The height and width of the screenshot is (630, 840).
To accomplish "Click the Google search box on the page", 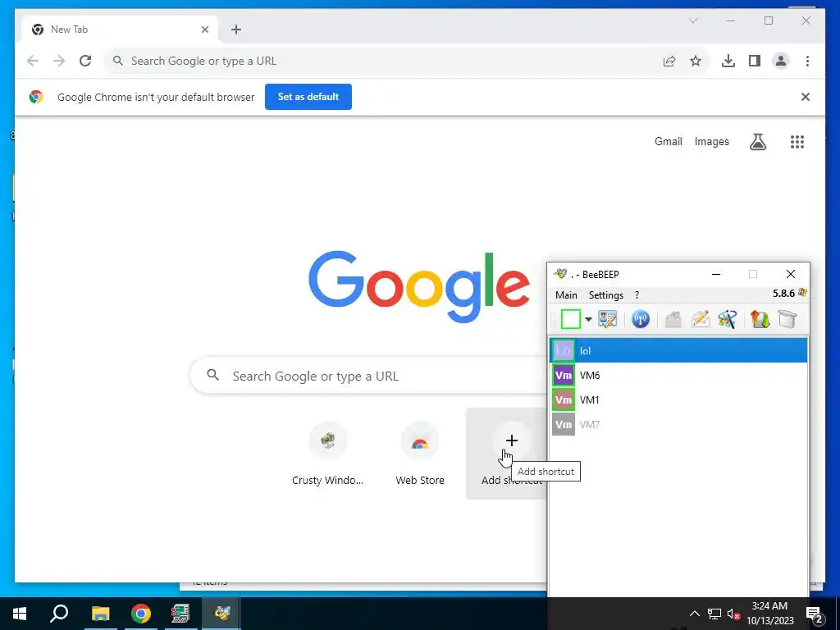I will point(370,376).
